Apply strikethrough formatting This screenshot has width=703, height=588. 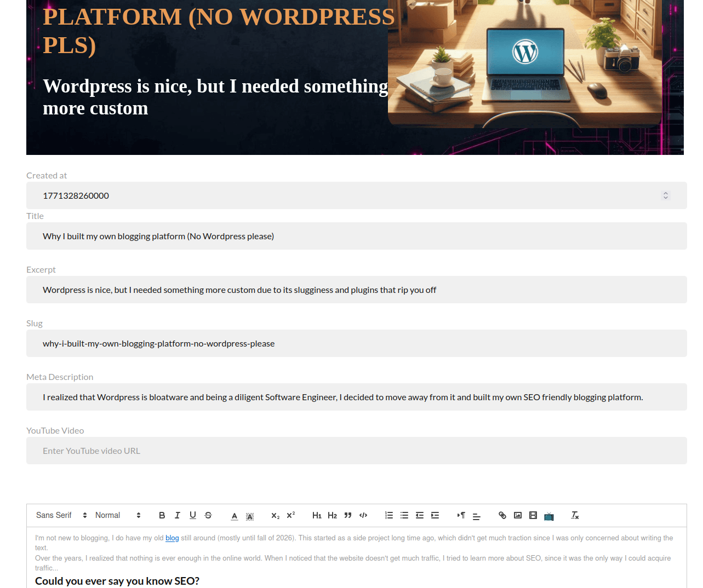click(x=208, y=515)
